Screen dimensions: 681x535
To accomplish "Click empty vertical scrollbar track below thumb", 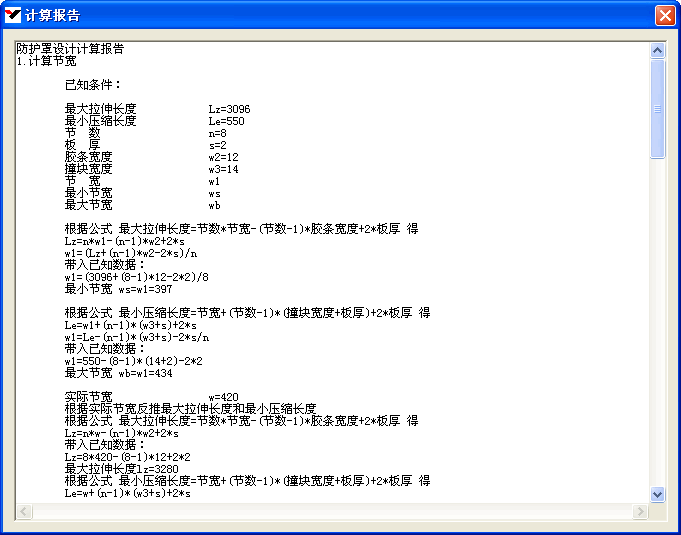I will pyautogui.click(x=657, y=320).
